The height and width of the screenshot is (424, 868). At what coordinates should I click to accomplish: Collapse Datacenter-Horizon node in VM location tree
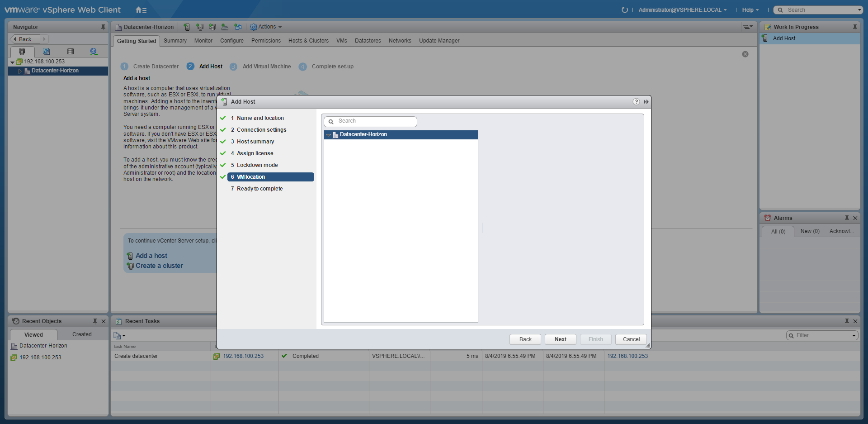[328, 135]
